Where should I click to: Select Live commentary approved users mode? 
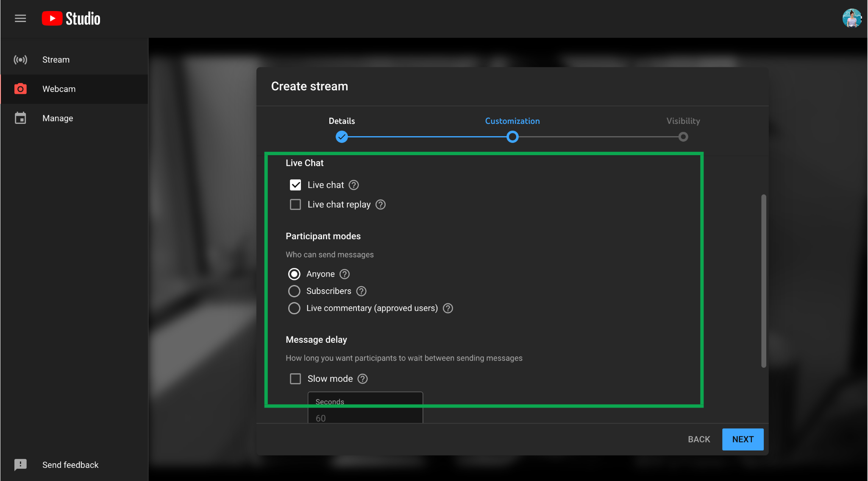tap(294, 308)
